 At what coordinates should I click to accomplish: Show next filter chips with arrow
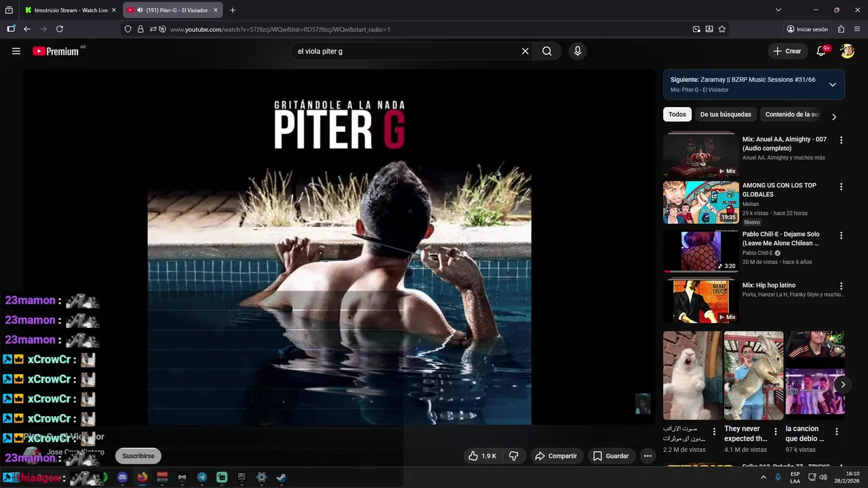pyautogui.click(x=834, y=117)
